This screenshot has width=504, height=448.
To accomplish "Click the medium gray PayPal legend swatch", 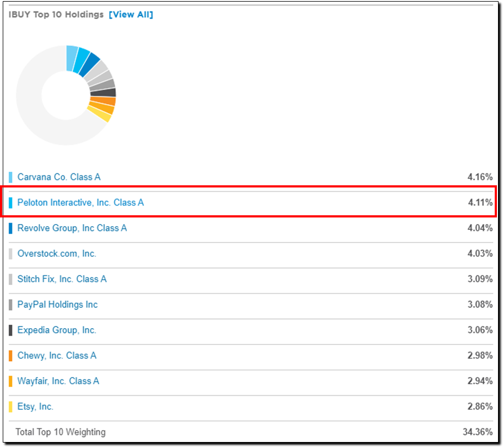I will click(10, 305).
